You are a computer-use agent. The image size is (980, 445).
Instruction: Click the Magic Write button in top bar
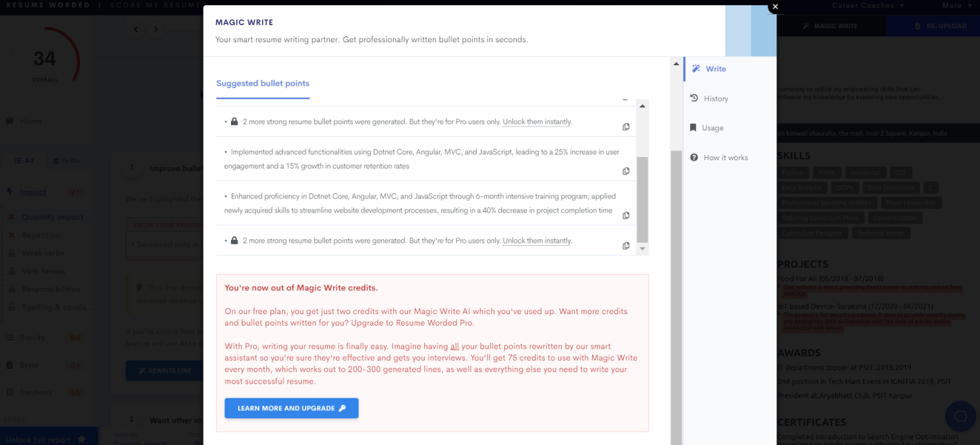830,26
